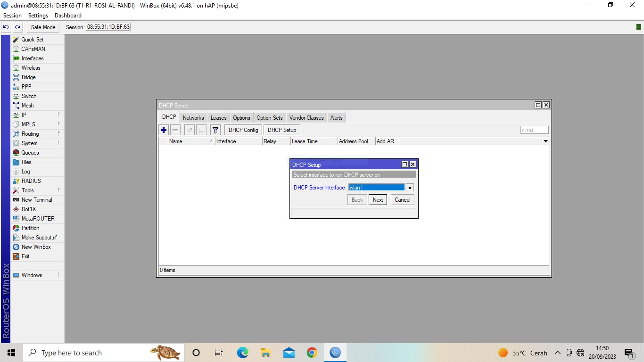This screenshot has width=644, height=362.
Task: Switch to Alerts tab
Action: click(x=337, y=118)
